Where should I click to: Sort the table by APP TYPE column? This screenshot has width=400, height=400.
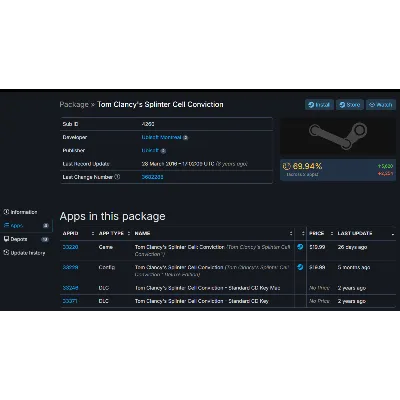(114, 233)
